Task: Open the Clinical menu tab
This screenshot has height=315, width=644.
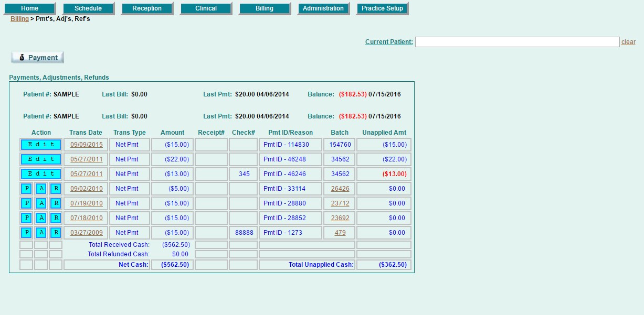Action: pyautogui.click(x=205, y=8)
